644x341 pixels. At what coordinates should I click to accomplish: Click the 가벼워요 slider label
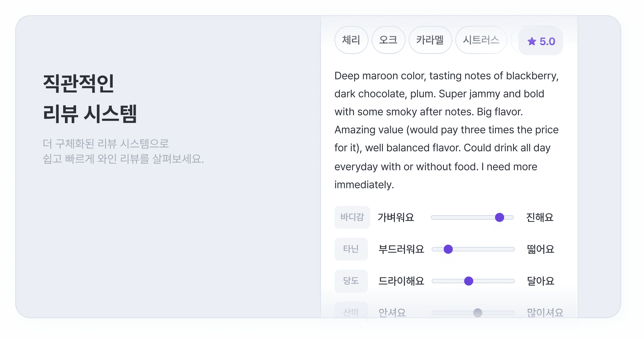point(396,217)
